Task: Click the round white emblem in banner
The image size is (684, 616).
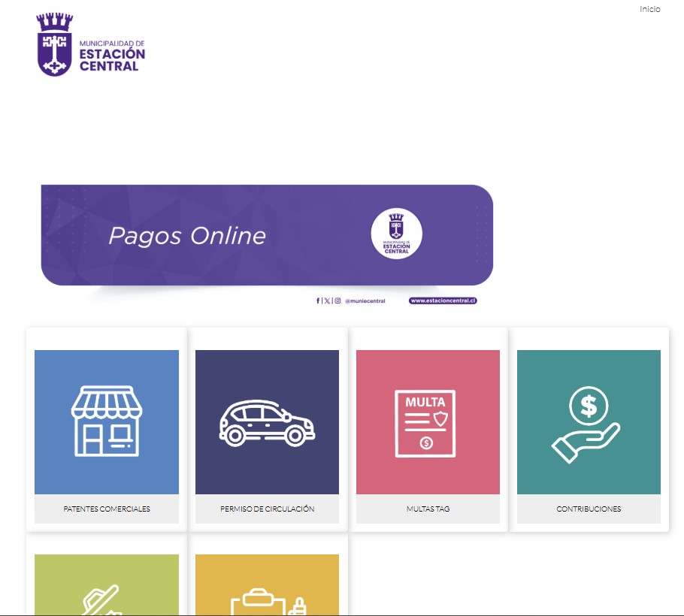Action: (396, 235)
